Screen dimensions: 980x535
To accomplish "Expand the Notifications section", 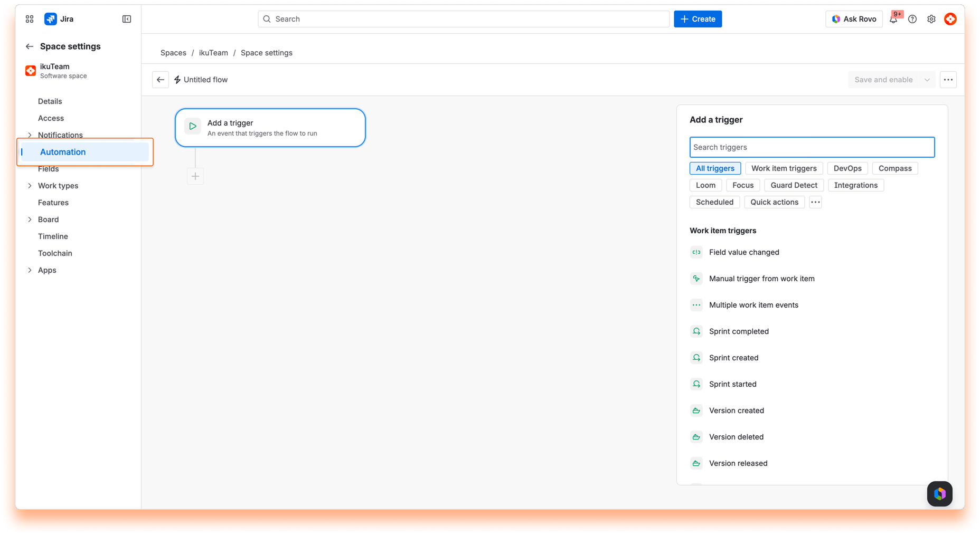I will pos(30,135).
